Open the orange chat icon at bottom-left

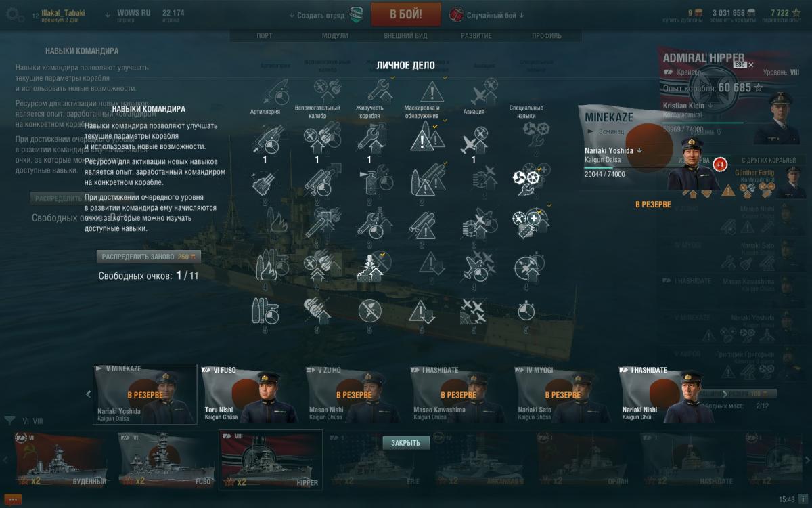click(13, 499)
